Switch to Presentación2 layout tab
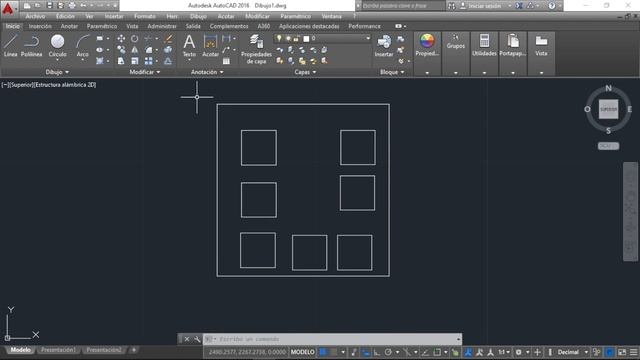640x360 pixels. coord(104,350)
